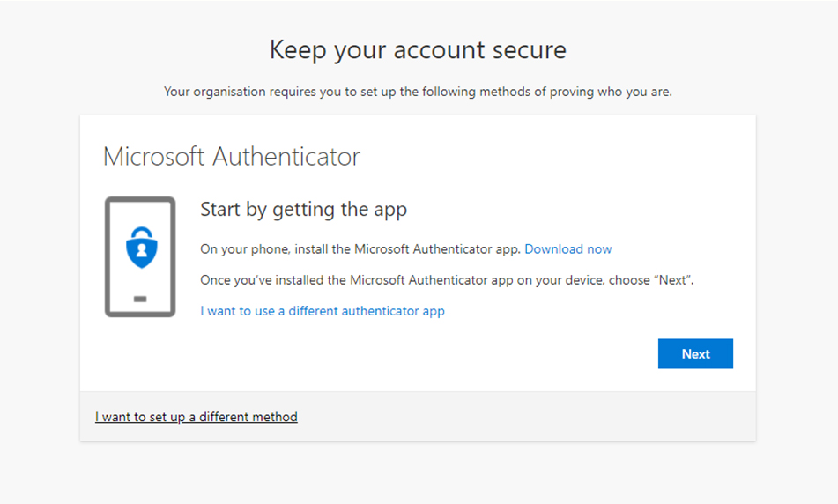Click the 'Your organisation requires you' subtitle text
The height and width of the screenshot is (504, 838).
pos(418,92)
